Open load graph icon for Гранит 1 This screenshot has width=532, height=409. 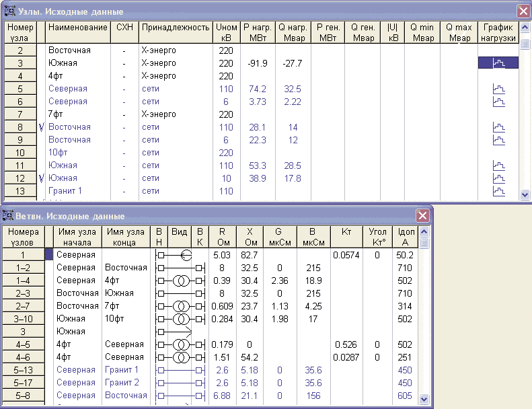pyautogui.click(x=498, y=191)
